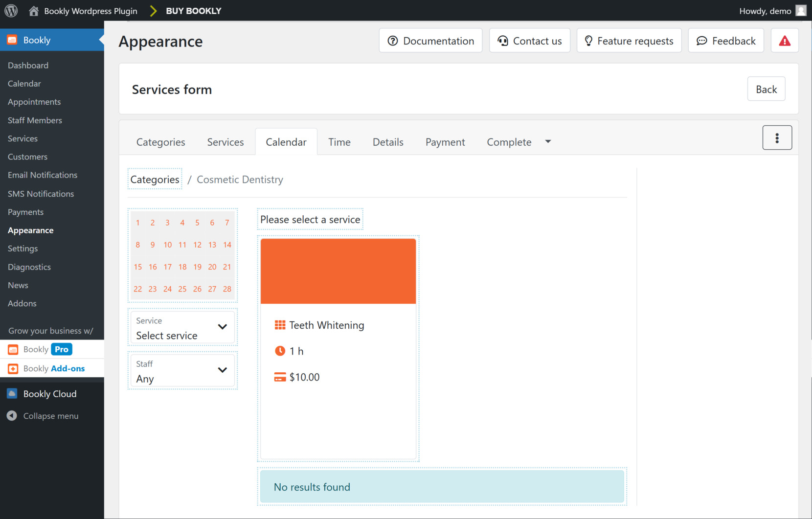The width and height of the screenshot is (812, 519).
Task: Open Documentation via the question mark icon
Action: pyautogui.click(x=393, y=41)
